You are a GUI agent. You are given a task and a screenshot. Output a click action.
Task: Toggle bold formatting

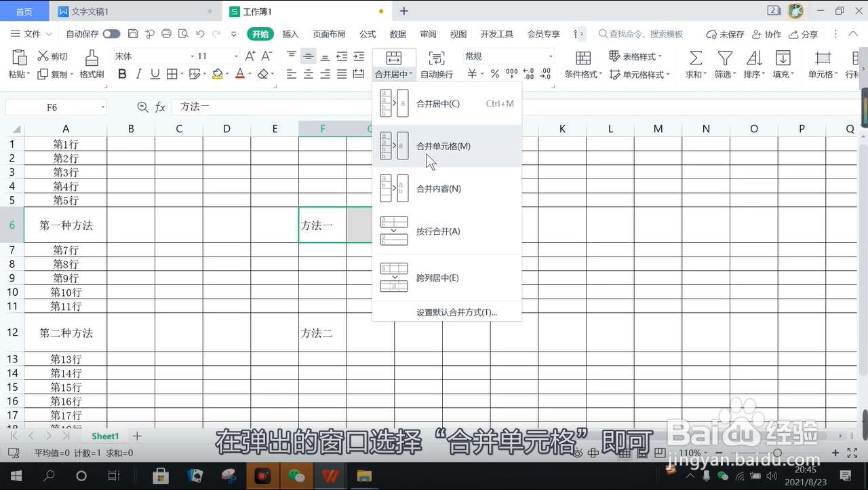pos(122,73)
